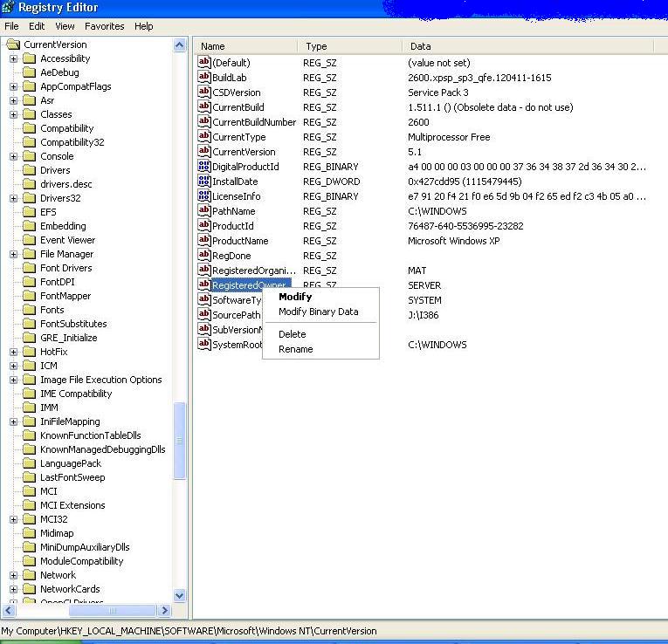
Task: Sort by the Type column header
Action: (350, 46)
